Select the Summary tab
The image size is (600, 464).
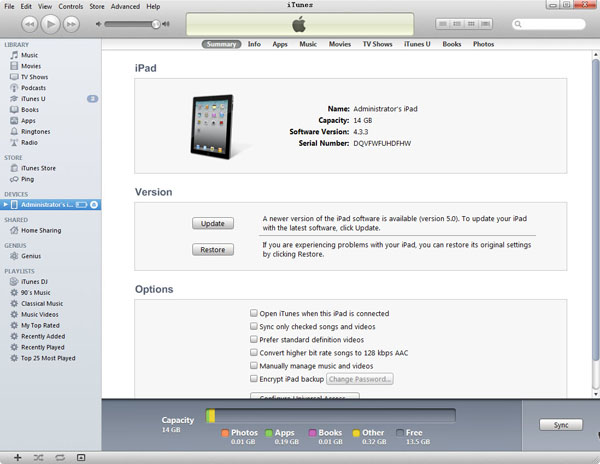(x=221, y=44)
